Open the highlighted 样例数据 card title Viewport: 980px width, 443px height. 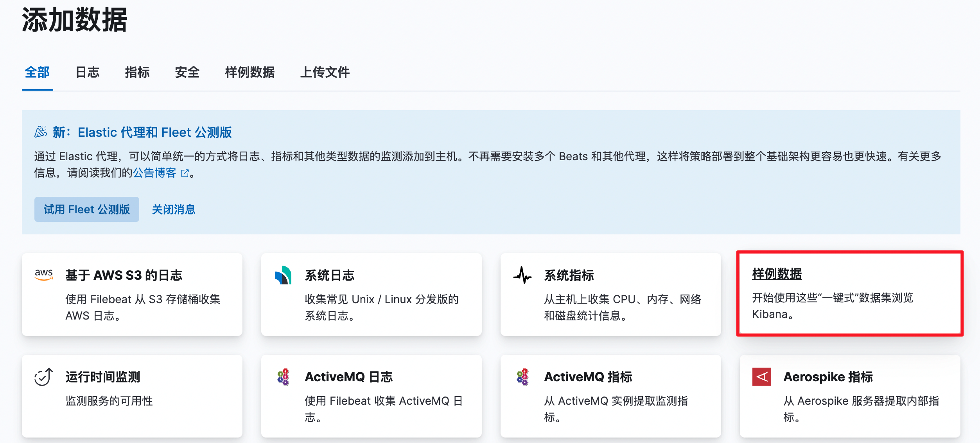pos(777,274)
